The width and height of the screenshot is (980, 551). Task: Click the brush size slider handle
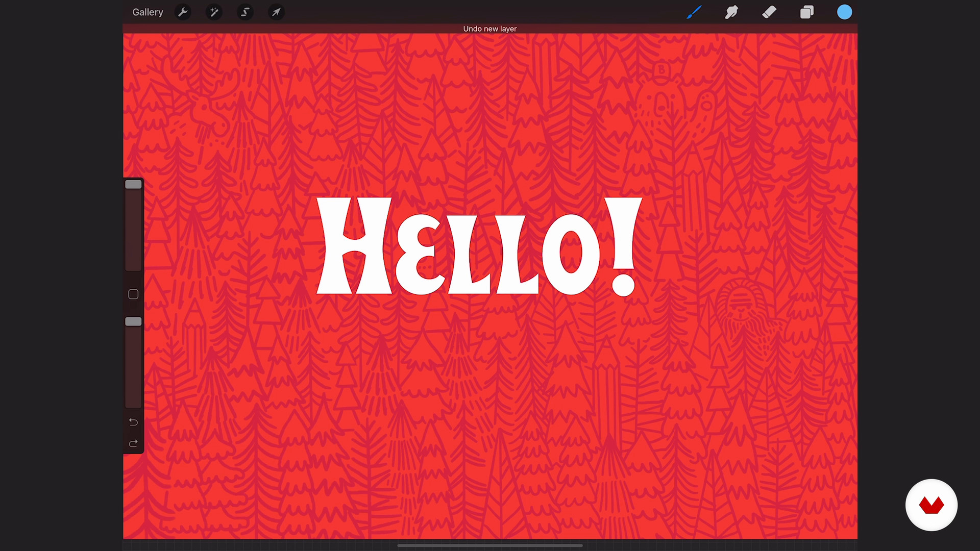click(x=133, y=184)
